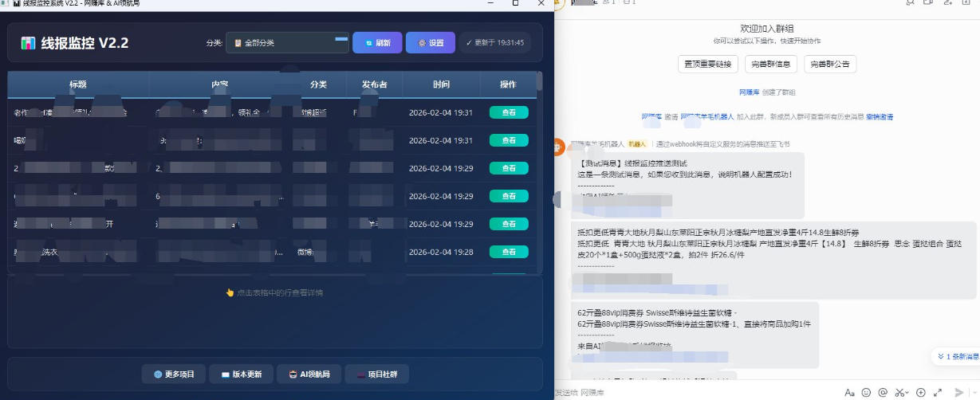Viewport: 980px width, 400px height.
Task: Click the 线报监控 V2.2 logo icon
Action: coord(28,43)
